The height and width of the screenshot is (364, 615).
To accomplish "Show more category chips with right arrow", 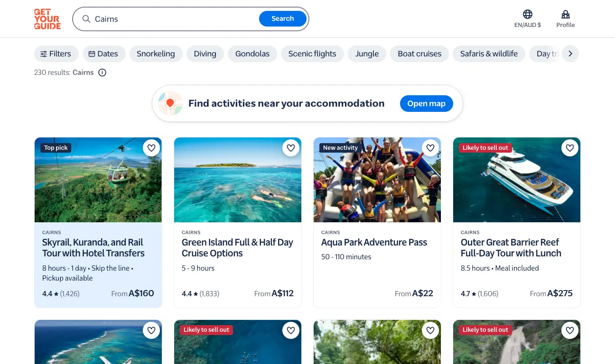I will tap(570, 54).
